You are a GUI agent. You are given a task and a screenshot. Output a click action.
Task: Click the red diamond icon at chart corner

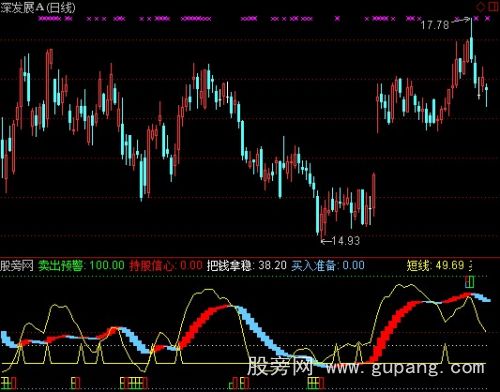point(481,6)
